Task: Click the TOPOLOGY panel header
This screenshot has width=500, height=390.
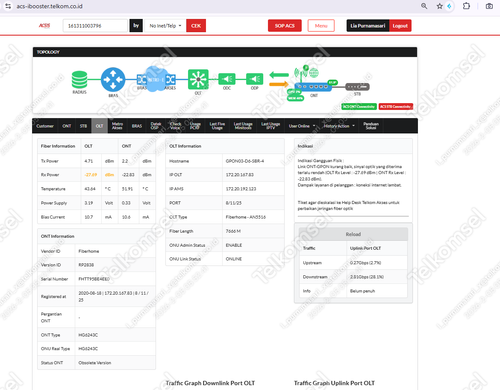Action: [x=225, y=52]
